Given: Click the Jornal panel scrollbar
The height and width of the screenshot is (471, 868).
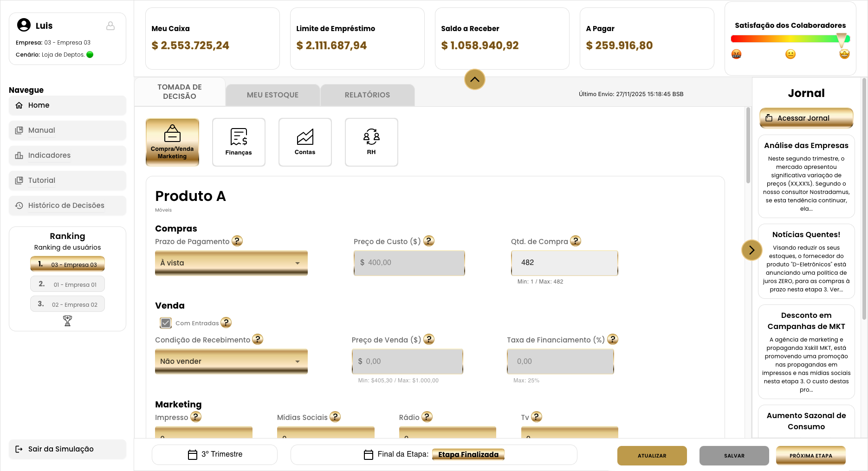Looking at the screenshot, I should 864,199.
